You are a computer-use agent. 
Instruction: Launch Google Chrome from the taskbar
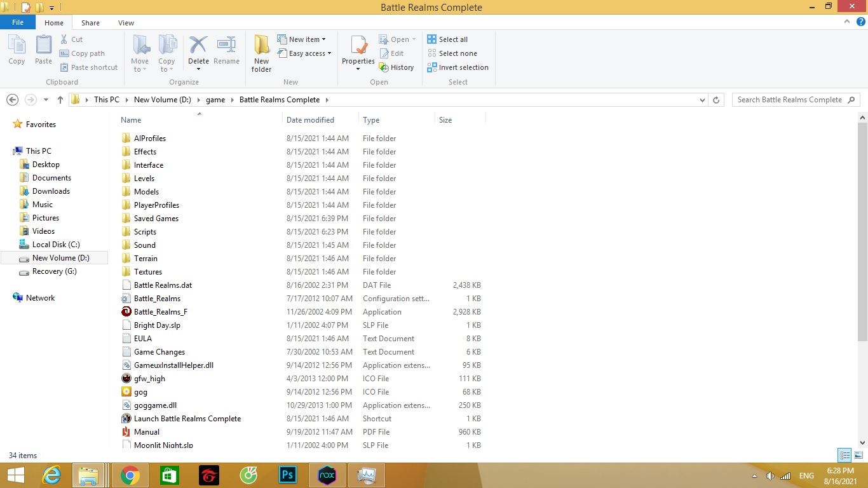[130, 475]
